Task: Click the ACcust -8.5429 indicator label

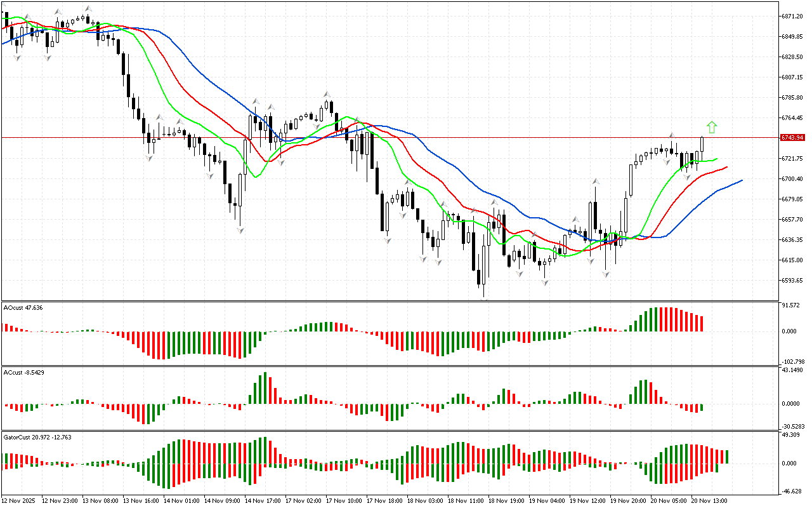Action: 23,372
